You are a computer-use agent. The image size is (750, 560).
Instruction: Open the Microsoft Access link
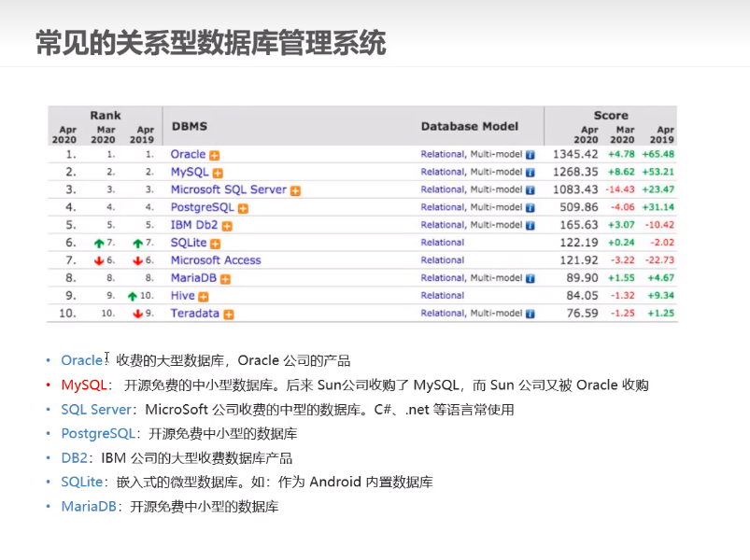pos(216,260)
